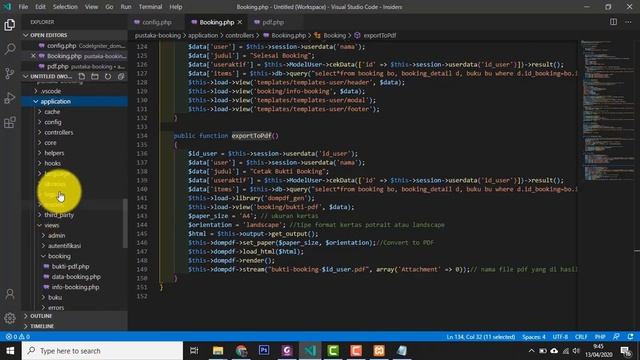Close Booking.php in Open Editors list

click(x=33, y=56)
